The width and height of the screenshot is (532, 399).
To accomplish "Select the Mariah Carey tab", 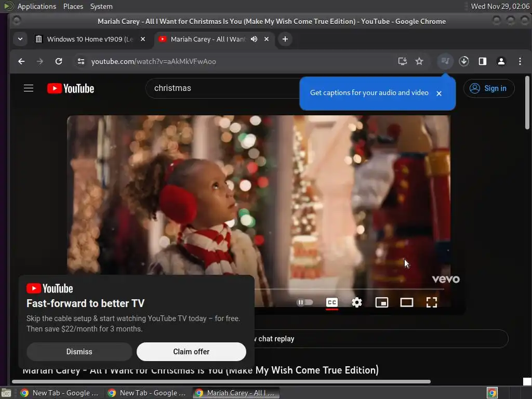I will click(215, 39).
